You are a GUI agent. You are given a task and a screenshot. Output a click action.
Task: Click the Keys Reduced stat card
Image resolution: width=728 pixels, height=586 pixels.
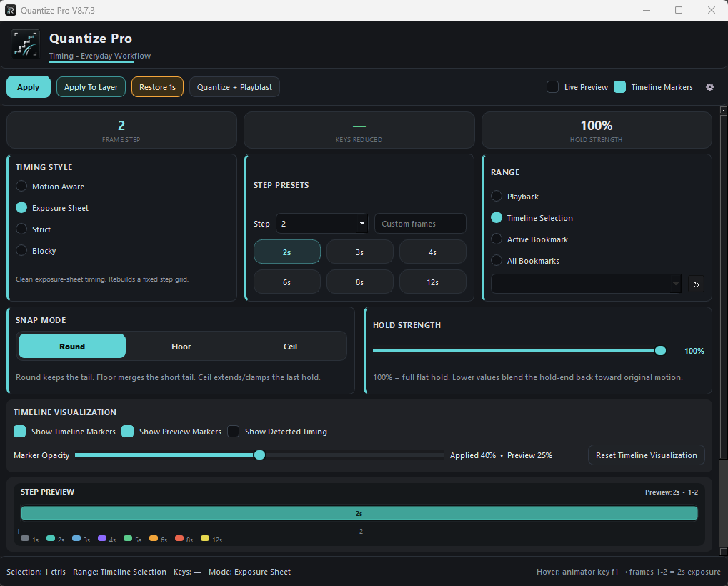click(359, 130)
